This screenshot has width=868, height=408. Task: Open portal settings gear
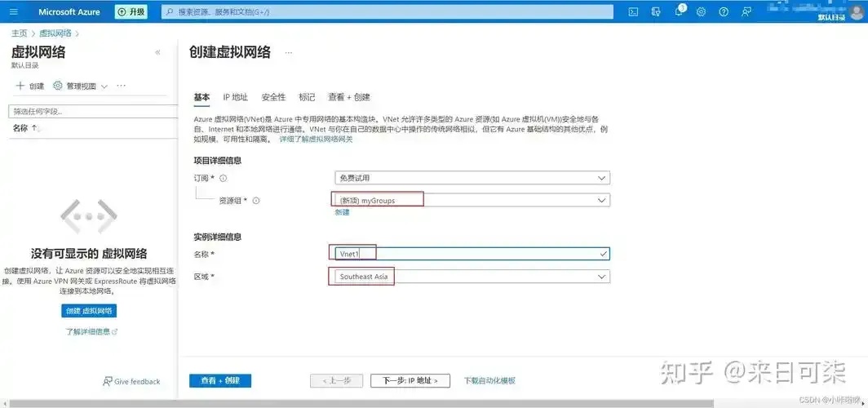[701, 11]
